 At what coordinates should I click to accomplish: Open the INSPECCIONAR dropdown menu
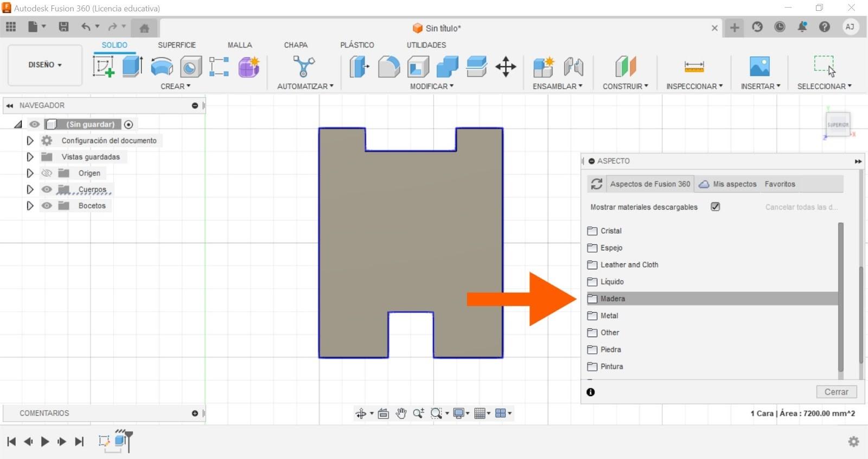694,86
